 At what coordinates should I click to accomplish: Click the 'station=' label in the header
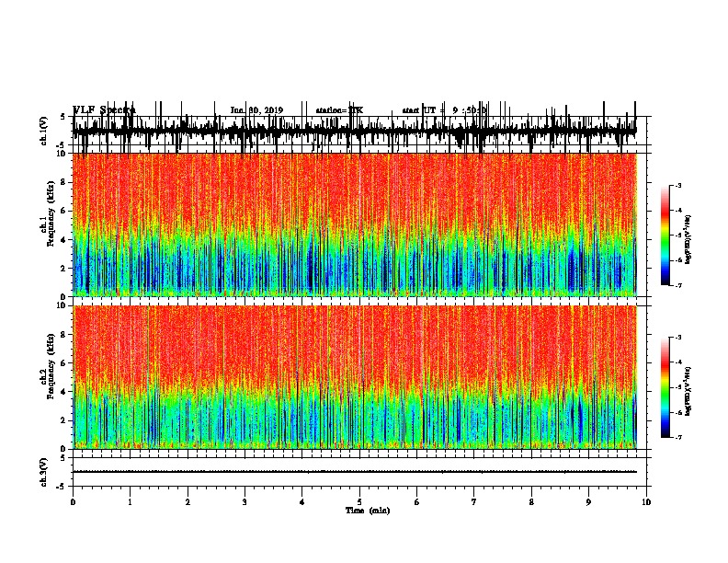tap(332, 110)
